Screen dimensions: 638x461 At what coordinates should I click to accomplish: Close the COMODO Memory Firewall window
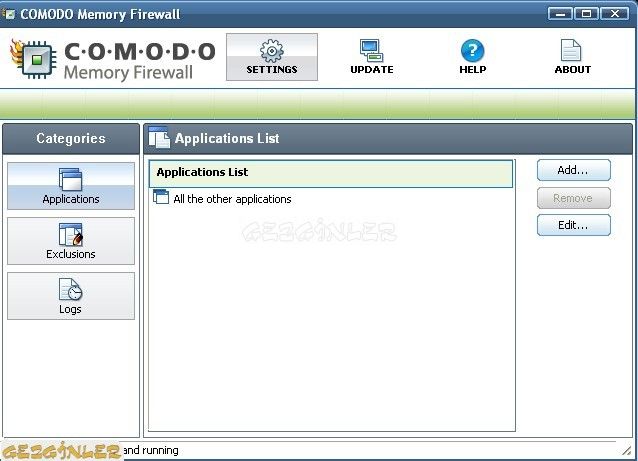click(614, 14)
